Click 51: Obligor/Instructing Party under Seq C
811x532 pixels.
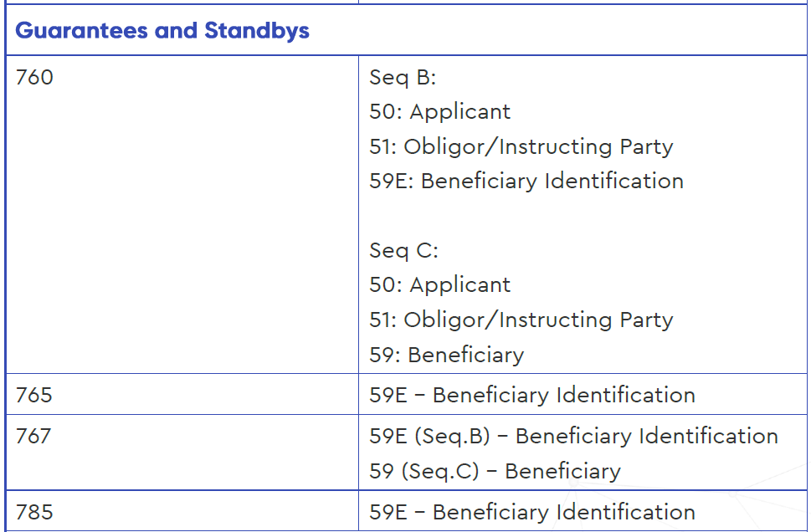point(521,320)
